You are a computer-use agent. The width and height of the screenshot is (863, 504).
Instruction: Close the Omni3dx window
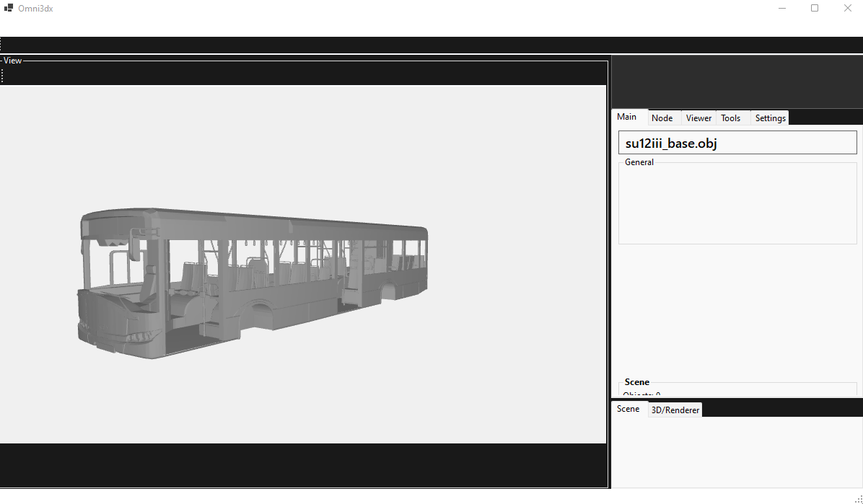[x=848, y=9]
